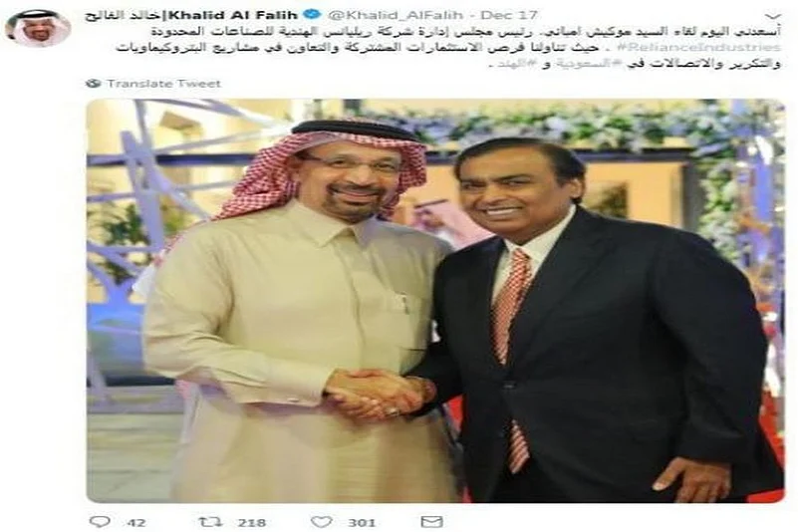Click Translate Tweet link

[163, 84]
